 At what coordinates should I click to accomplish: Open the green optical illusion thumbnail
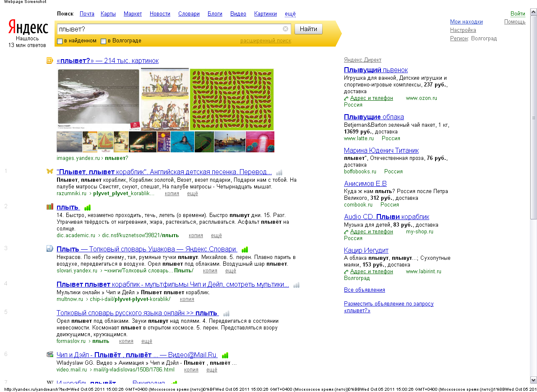coord(232,99)
